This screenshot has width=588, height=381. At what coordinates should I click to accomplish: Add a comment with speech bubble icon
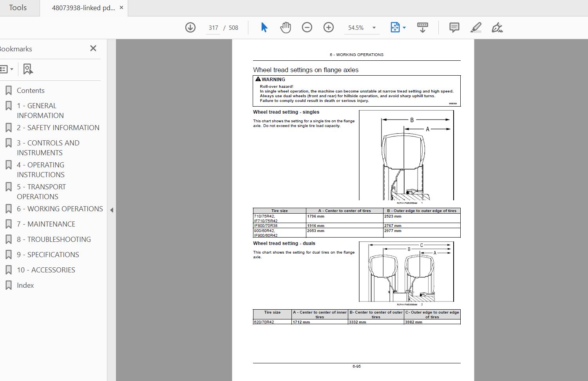coord(454,27)
